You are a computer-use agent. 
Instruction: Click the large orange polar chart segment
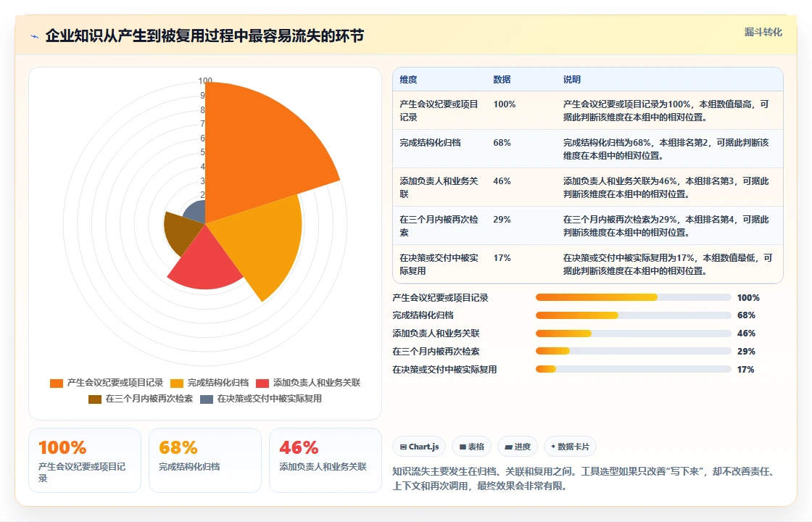259,155
